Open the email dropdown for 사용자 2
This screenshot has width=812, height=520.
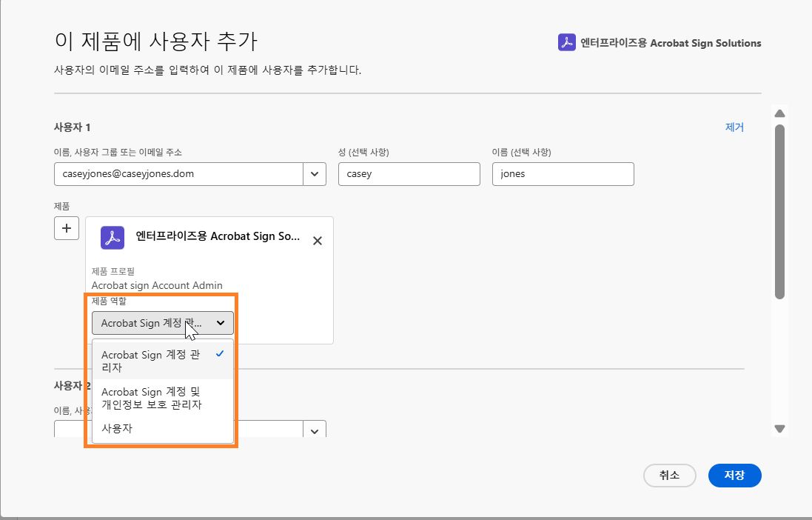click(x=314, y=430)
